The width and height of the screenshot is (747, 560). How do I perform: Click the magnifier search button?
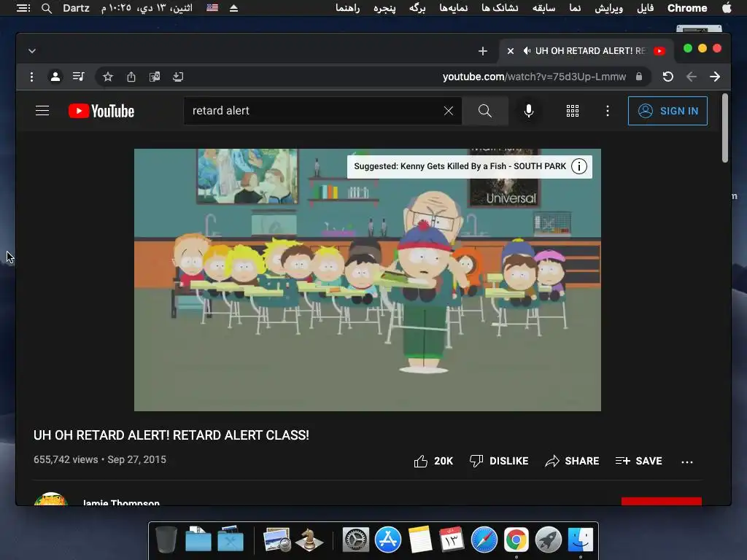coord(485,111)
